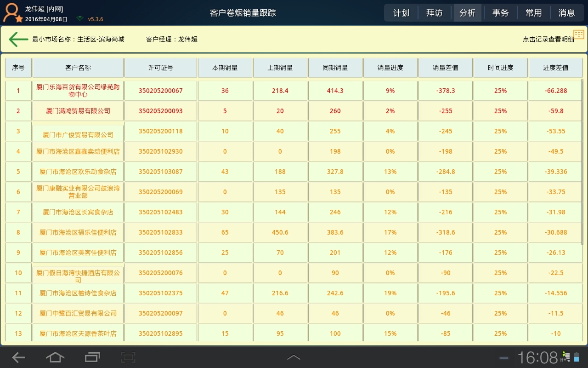Click previous period sales 450.6
Screen dimensions: 588x368
pyautogui.click(x=280, y=232)
